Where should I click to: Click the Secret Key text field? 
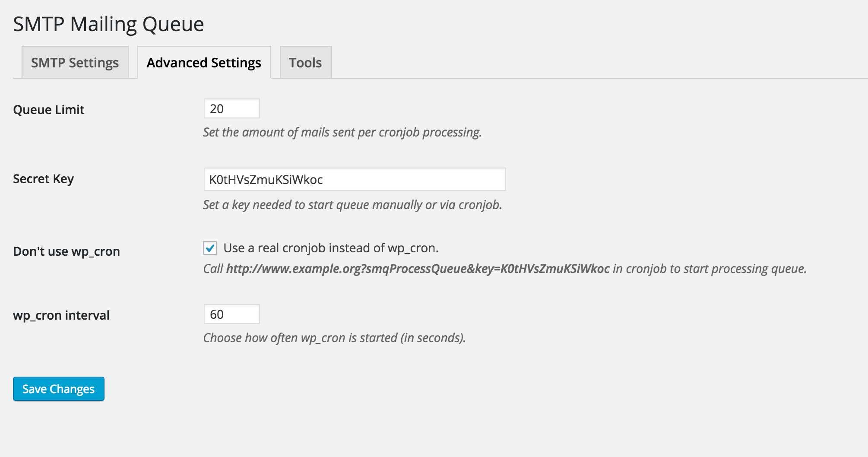click(x=355, y=179)
